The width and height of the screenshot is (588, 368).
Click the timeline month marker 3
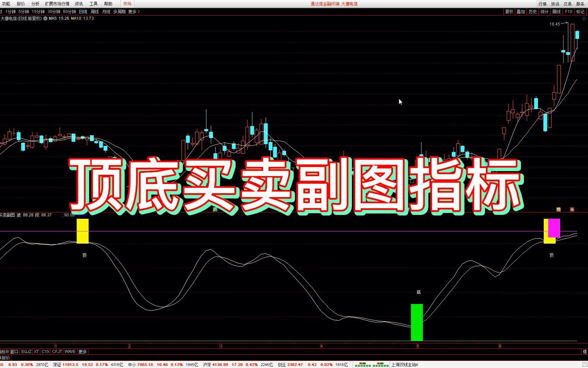(221, 346)
